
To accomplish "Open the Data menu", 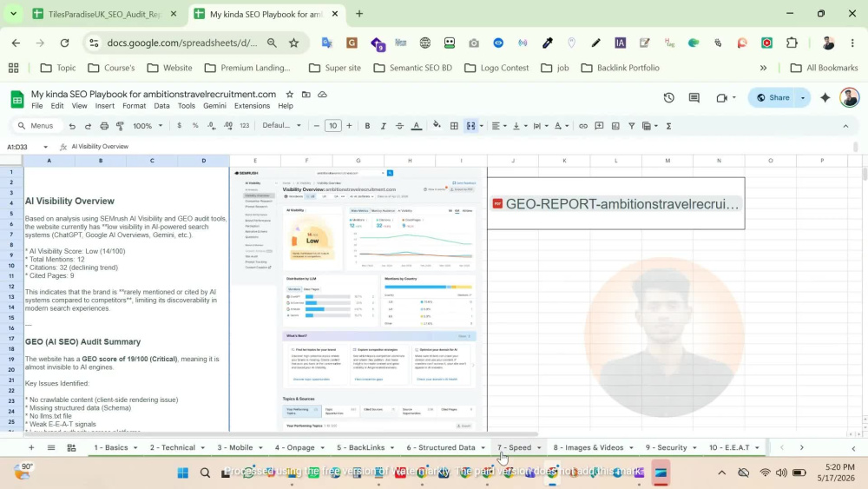I will click(161, 106).
